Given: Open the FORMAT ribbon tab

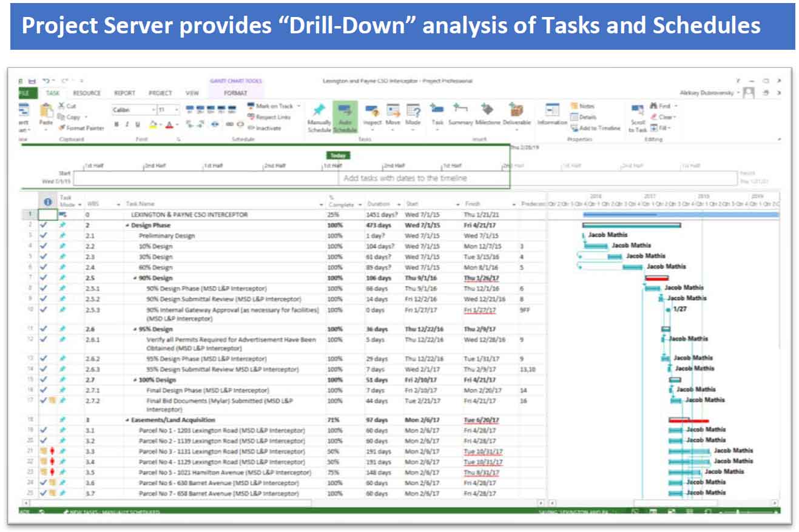Looking at the screenshot, I should [235, 93].
